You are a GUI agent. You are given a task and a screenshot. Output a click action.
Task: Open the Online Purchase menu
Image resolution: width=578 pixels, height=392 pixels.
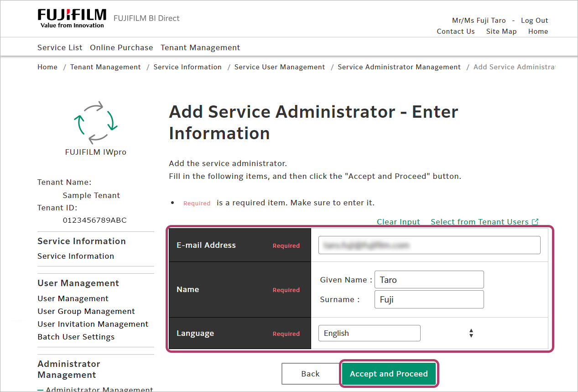tap(121, 47)
